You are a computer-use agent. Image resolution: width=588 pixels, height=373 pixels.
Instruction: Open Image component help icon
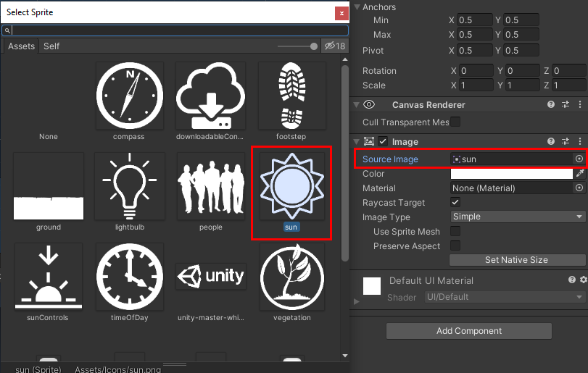(551, 141)
